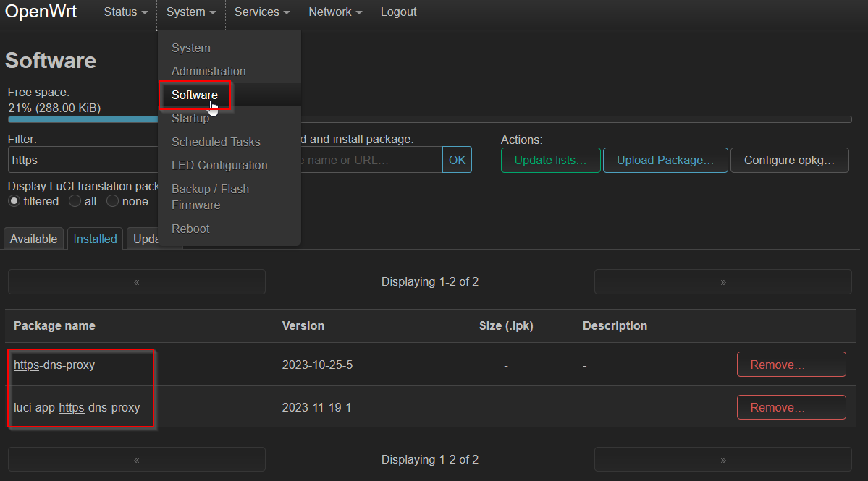Viewport: 868px width, 481px height.
Task: Collapse the System dropdown menu
Action: click(x=191, y=12)
